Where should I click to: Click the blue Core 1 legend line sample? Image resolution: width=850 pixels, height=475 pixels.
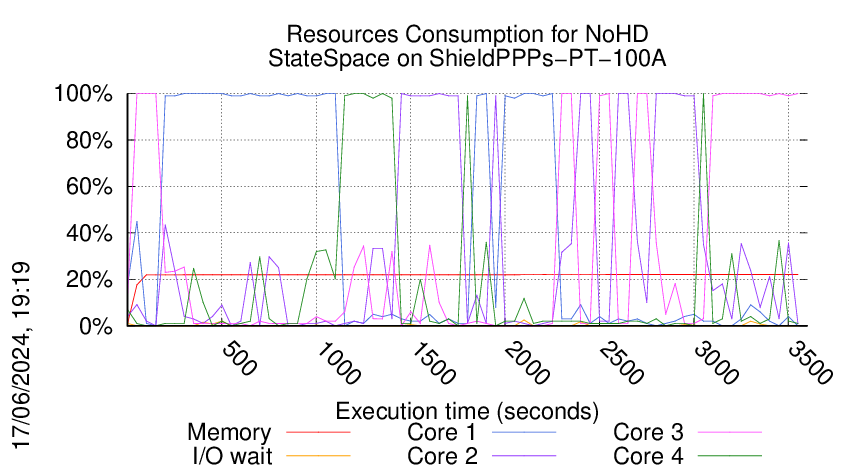tap(524, 432)
